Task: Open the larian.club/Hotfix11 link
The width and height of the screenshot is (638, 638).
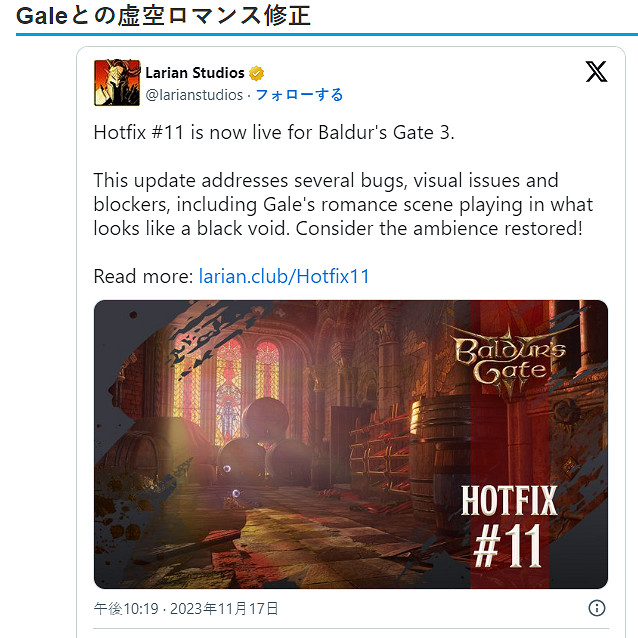Action: [x=284, y=276]
